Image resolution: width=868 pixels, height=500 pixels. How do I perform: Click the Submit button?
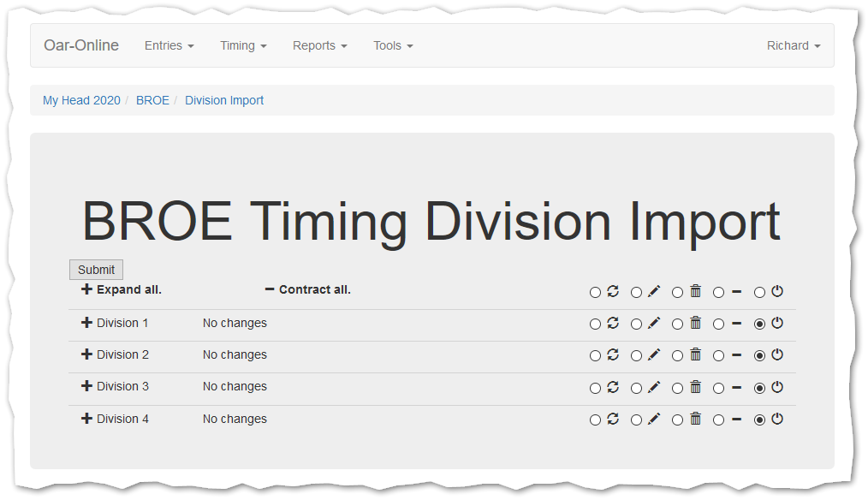point(96,270)
